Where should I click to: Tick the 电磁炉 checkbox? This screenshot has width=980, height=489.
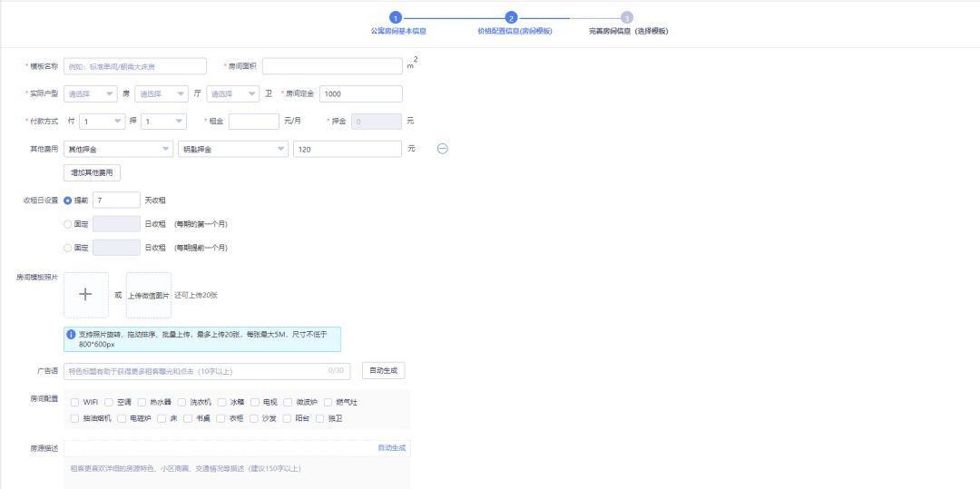pos(122,418)
